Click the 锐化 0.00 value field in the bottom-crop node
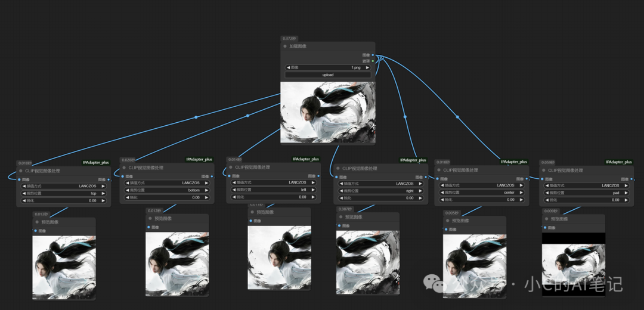This screenshot has width=644, height=310. click(x=167, y=197)
